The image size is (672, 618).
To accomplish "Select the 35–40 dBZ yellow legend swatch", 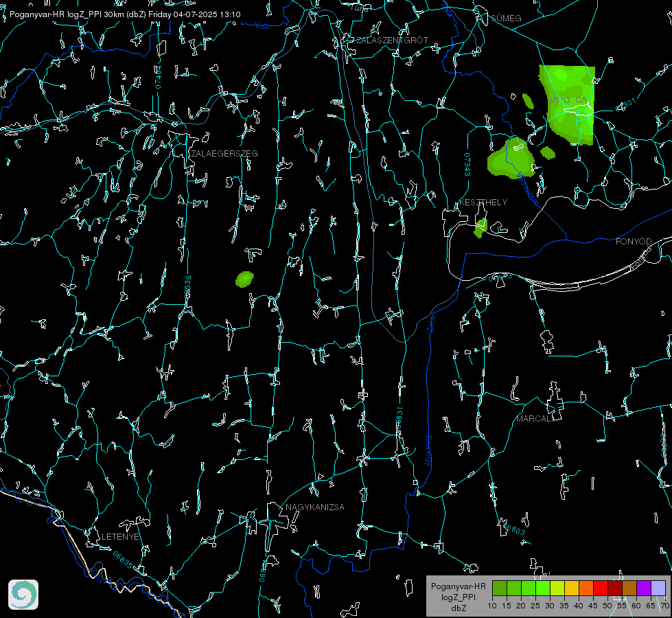I will 571,588.
